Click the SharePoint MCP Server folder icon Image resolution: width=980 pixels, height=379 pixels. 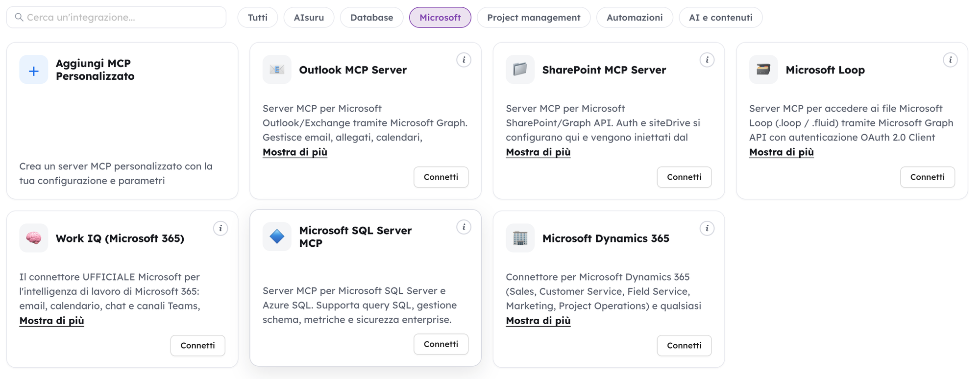pyautogui.click(x=520, y=70)
